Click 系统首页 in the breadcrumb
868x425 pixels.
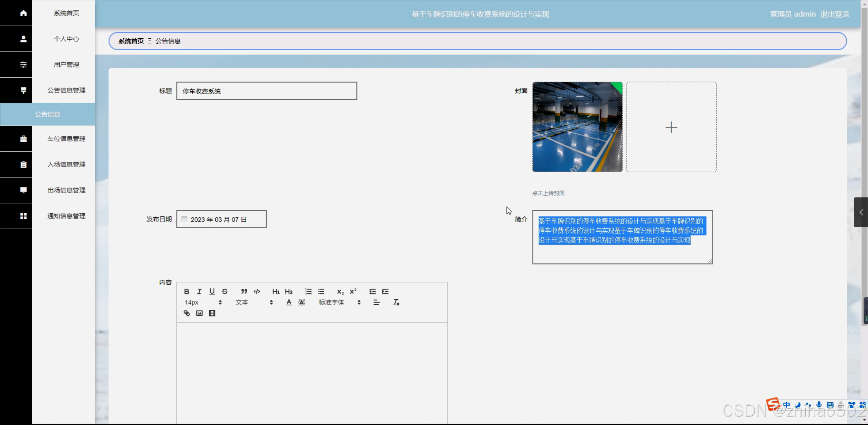click(x=131, y=41)
